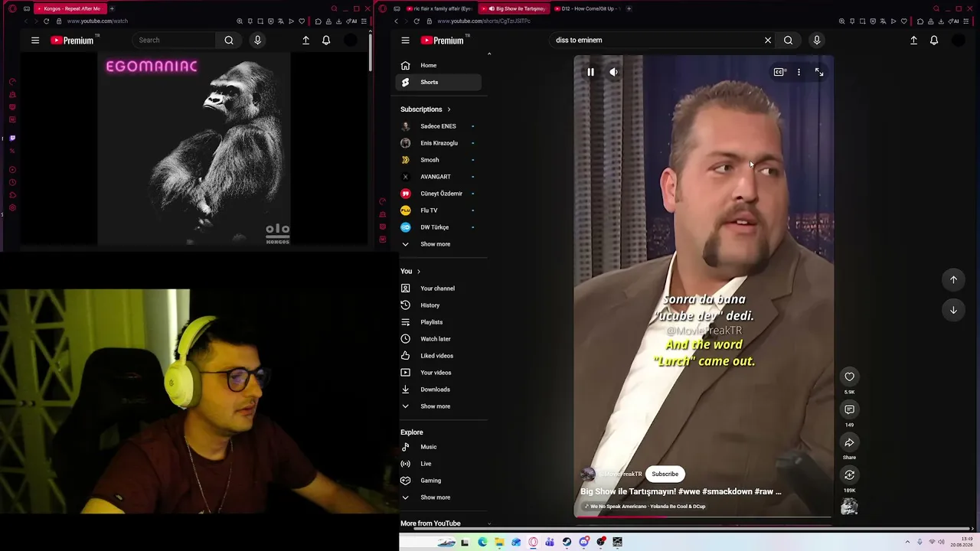
Task: Open the Steam icon in the taskbar
Action: point(567,542)
